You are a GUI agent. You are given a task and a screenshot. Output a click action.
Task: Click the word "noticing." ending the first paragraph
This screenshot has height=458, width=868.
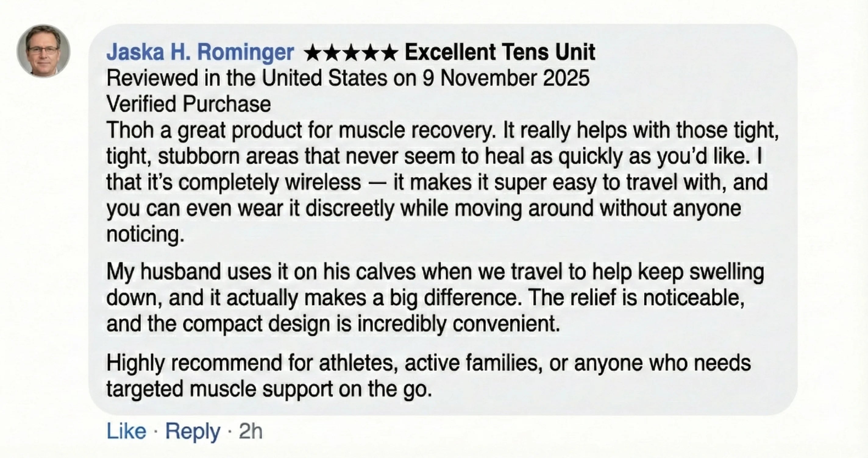coord(145,234)
